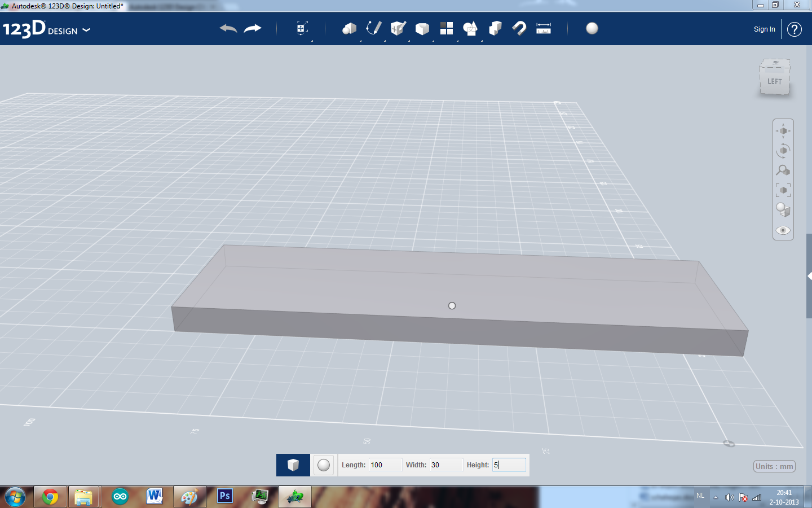This screenshot has height=508, width=812.
Task: Click the Sign In link
Action: [764, 29]
